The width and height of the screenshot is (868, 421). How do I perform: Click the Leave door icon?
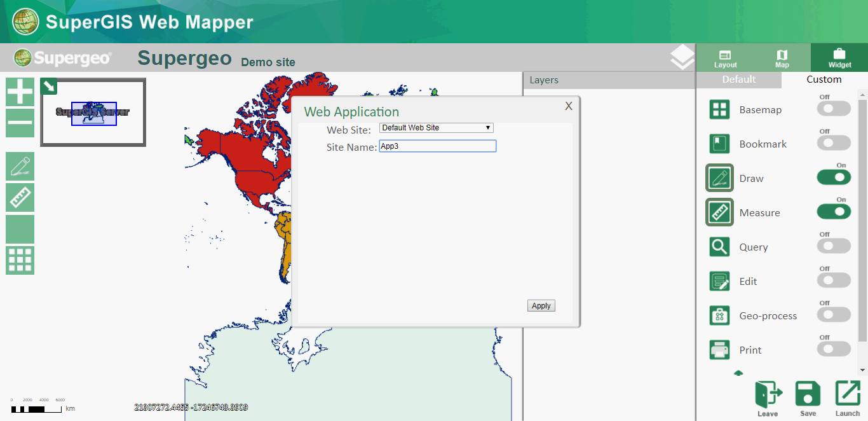768,399
